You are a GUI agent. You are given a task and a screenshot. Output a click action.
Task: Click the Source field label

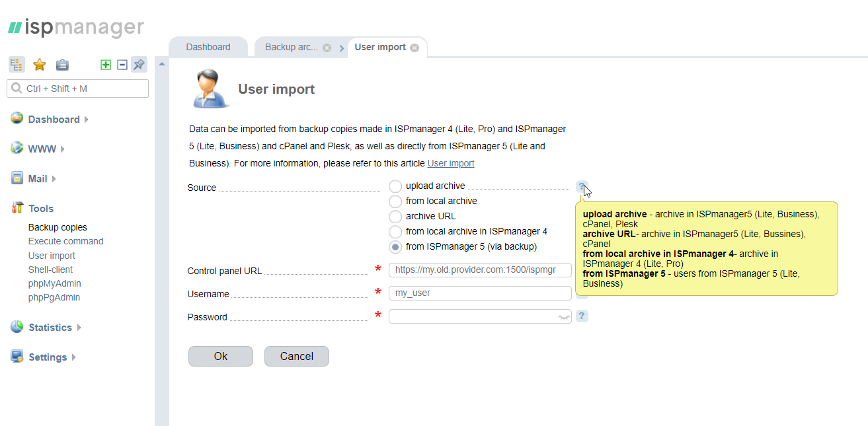[202, 188]
